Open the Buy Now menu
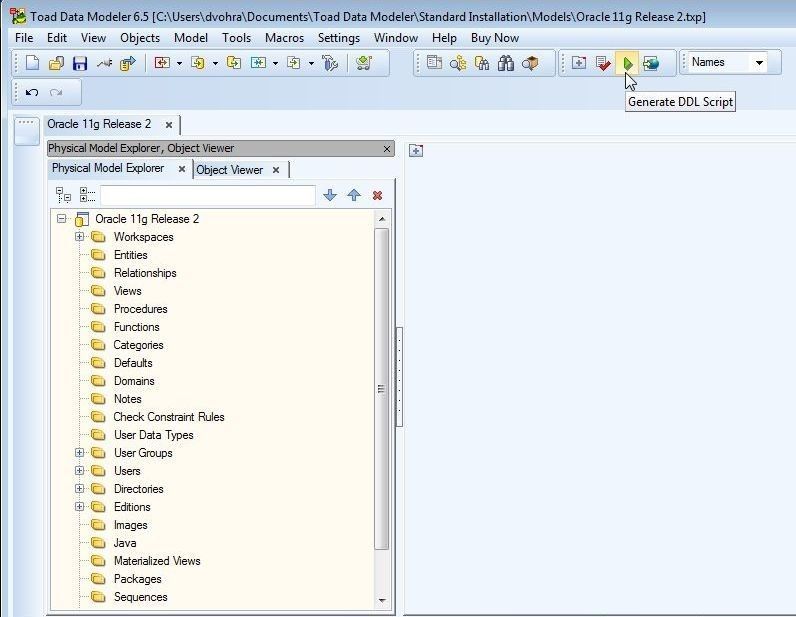This screenshot has width=796, height=617. click(494, 38)
